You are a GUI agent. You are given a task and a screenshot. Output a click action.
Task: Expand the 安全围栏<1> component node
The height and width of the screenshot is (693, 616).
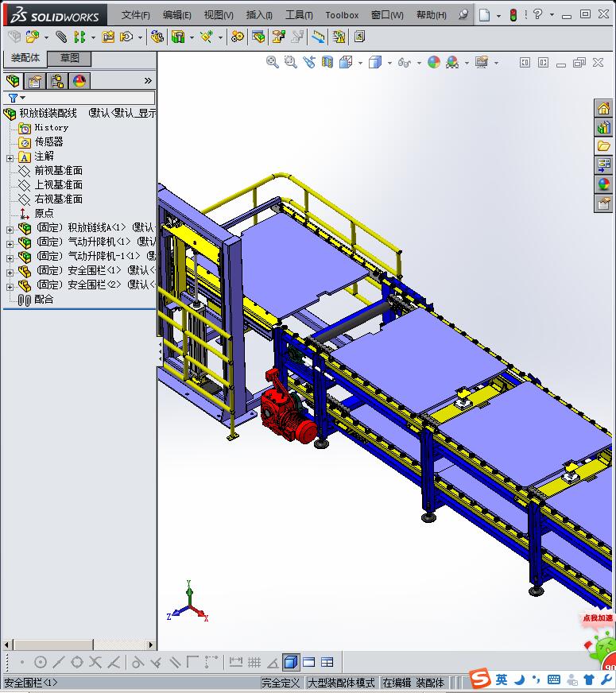click(x=10, y=273)
